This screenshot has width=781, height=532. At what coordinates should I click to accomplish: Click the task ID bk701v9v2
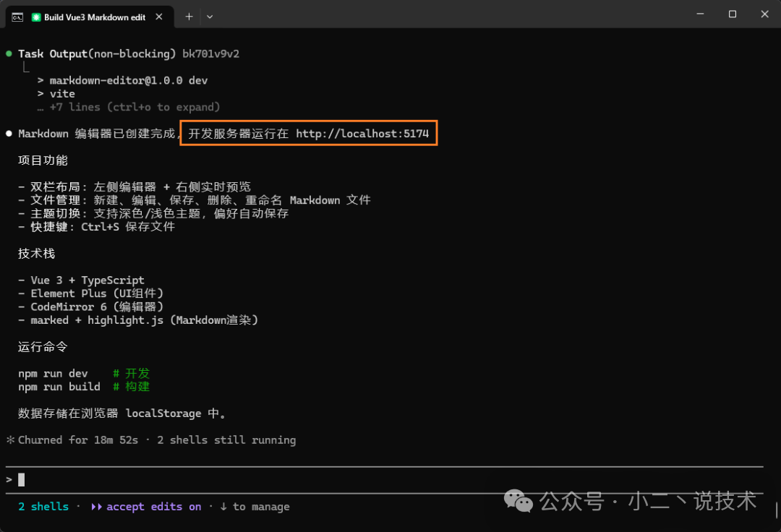click(x=210, y=53)
